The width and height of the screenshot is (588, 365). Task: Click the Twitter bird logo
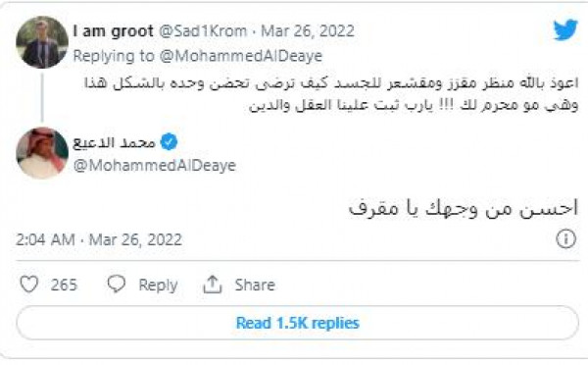[x=565, y=29]
